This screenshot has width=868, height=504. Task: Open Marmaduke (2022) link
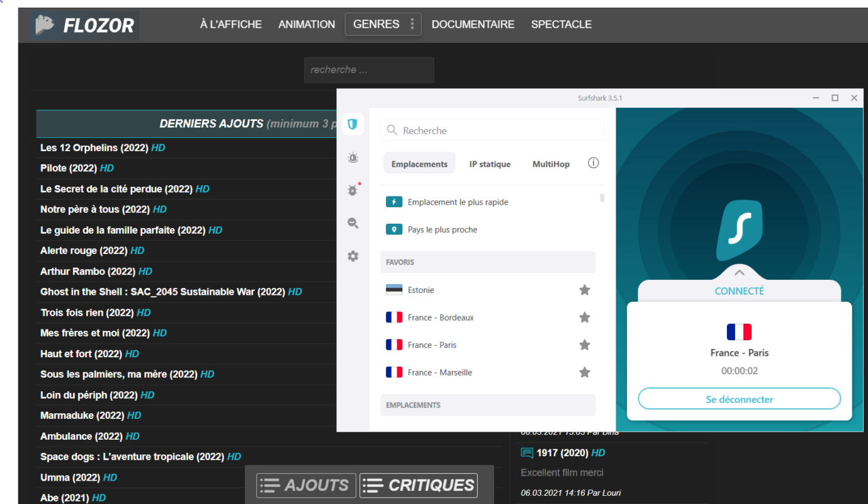click(91, 415)
